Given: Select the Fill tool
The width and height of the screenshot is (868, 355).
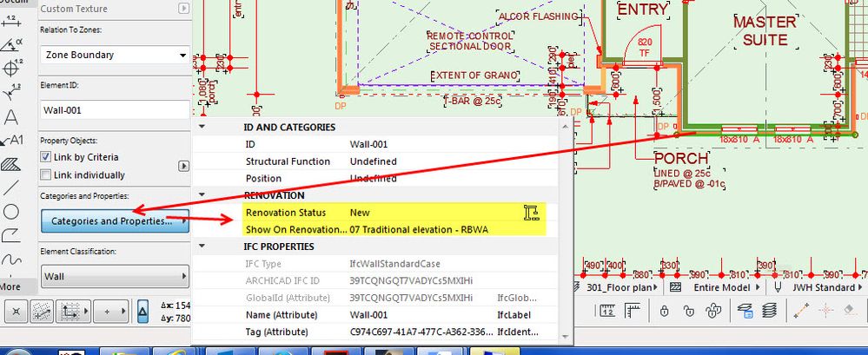Looking at the screenshot, I should click(x=11, y=164).
